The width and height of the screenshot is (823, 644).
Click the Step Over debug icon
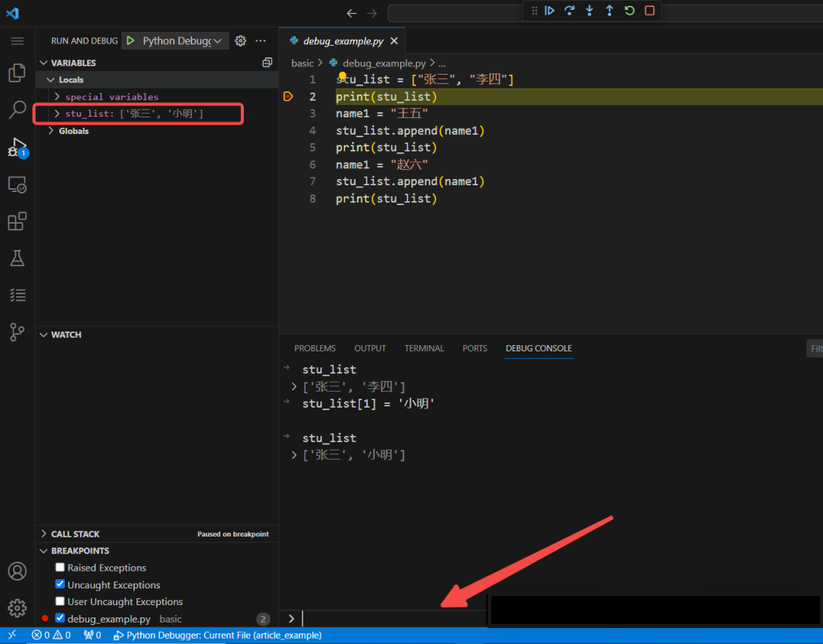[568, 11]
